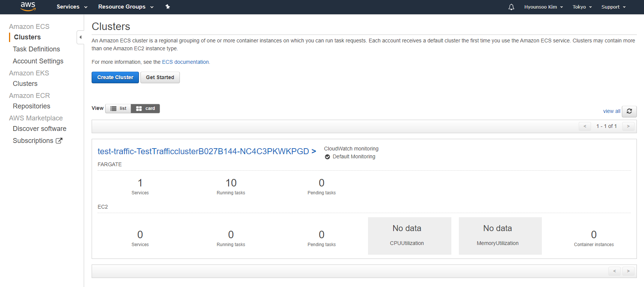
Task: Switch to list view
Action: pos(118,108)
